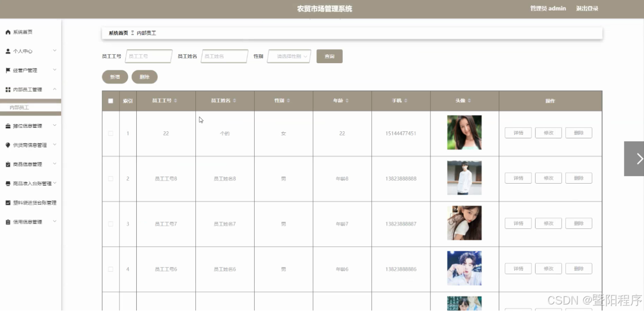
Task: Click phone number 13823888886 cell
Action: tap(401, 269)
